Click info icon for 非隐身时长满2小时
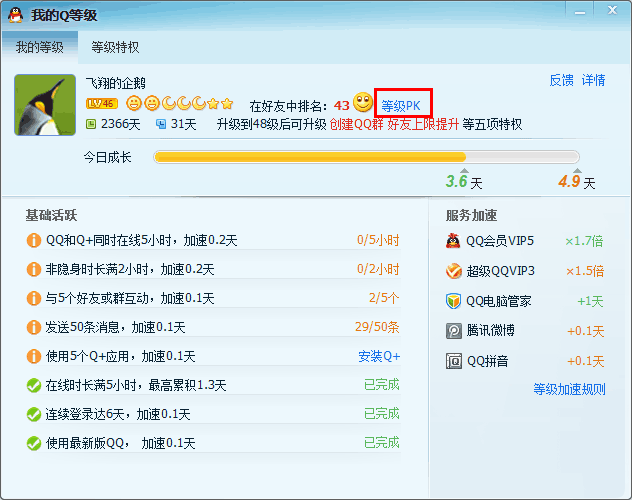Viewport: 632px width, 500px height. tap(34, 269)
